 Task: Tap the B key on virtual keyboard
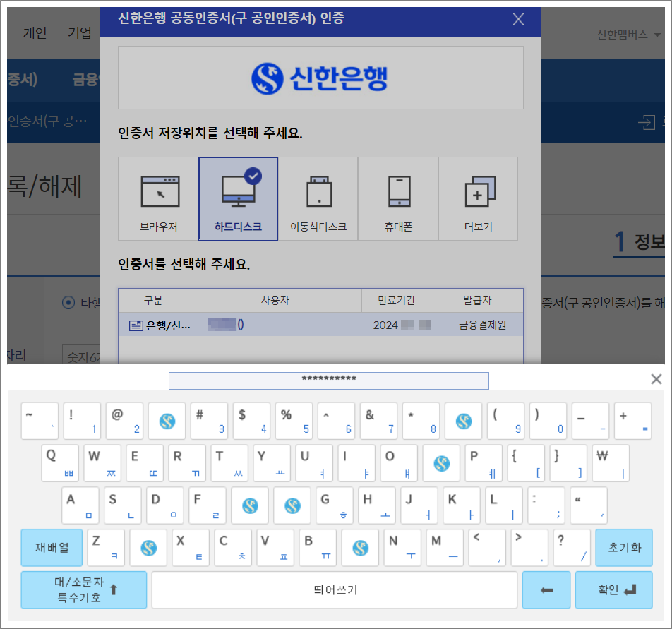coord(318,548)
